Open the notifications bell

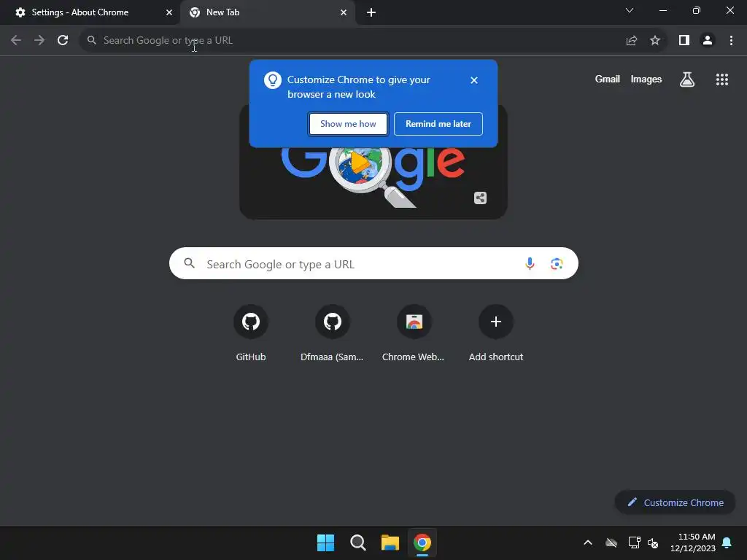(x=727, y=542)
